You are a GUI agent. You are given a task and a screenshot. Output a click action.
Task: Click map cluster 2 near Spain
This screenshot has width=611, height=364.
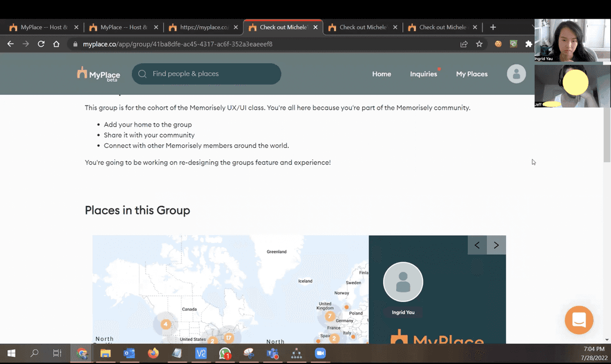click(334, 338)
